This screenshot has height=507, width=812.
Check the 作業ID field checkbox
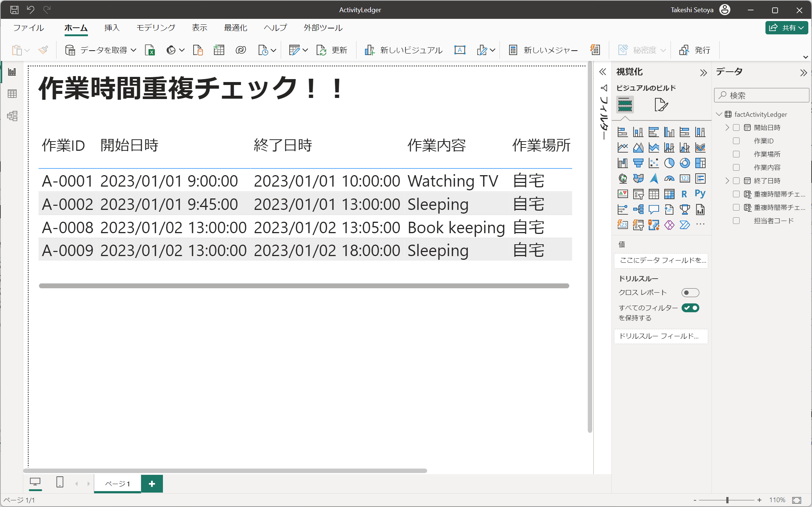(736, 141)
